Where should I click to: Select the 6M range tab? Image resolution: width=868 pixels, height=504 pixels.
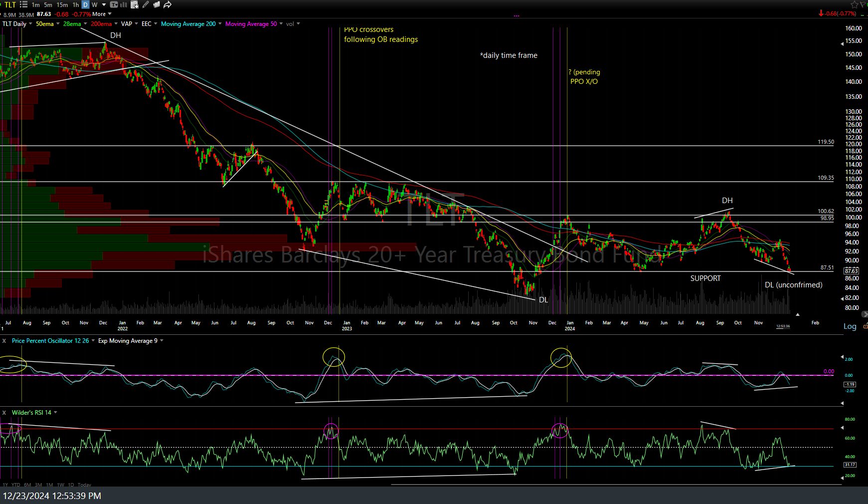pos(27,485)
